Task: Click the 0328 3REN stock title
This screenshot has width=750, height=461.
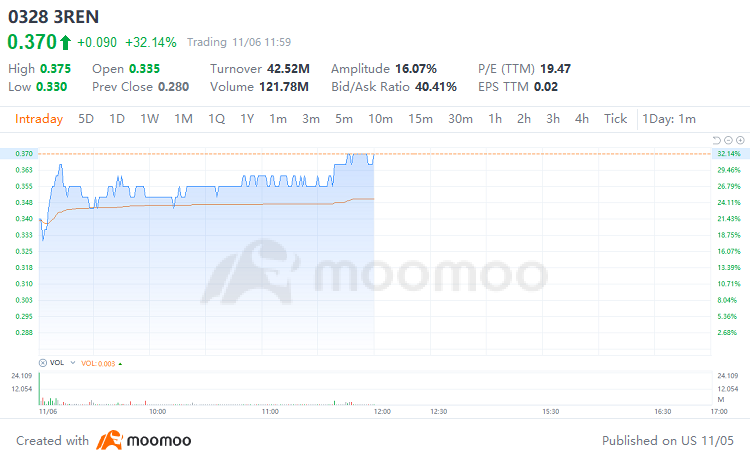Action: click(x=54, y=17)
